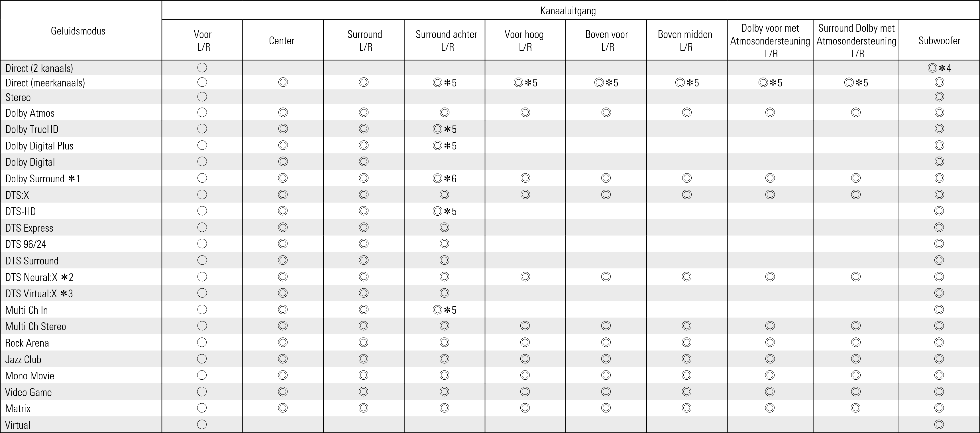
Task: Click Surround L/R circle in Dolby Digital row
Action: coord(363,161)
